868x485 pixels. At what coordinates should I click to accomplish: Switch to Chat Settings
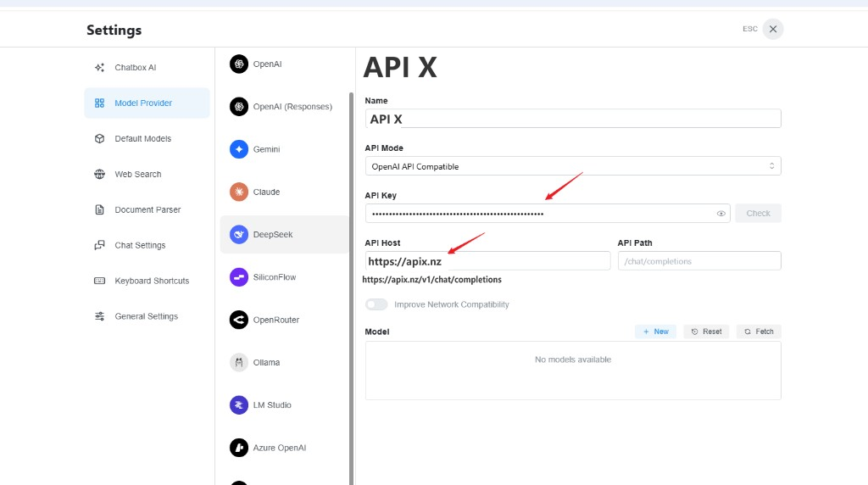pyautogui.click(x=147, y=245)
